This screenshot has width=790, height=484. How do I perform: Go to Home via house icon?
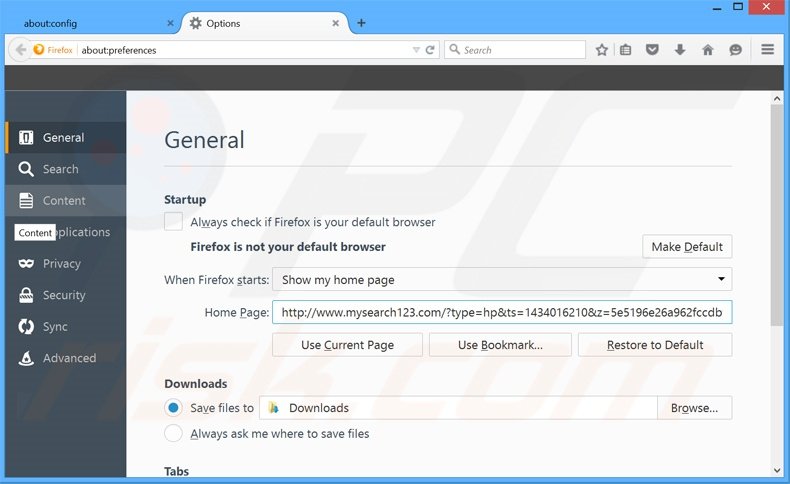[x=708, y=50]
